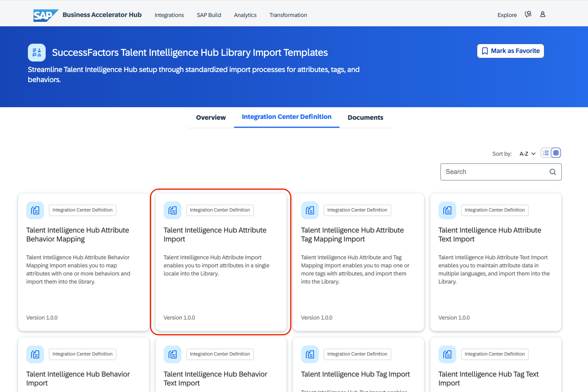Open the Sort by A-Z dropdown
Viewport: 588px width, 392px height.
coord(527,154)
